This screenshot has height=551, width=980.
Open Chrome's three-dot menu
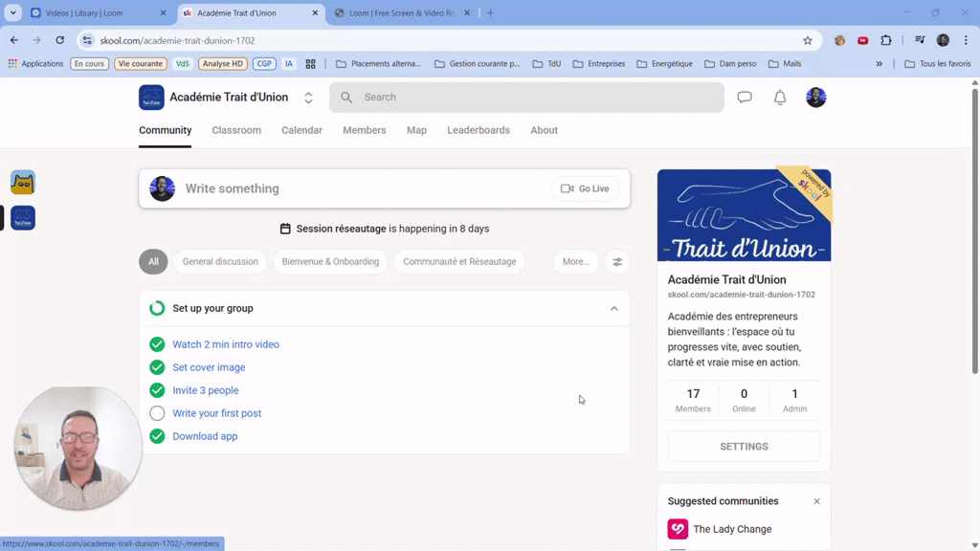[x=966, y=40]
